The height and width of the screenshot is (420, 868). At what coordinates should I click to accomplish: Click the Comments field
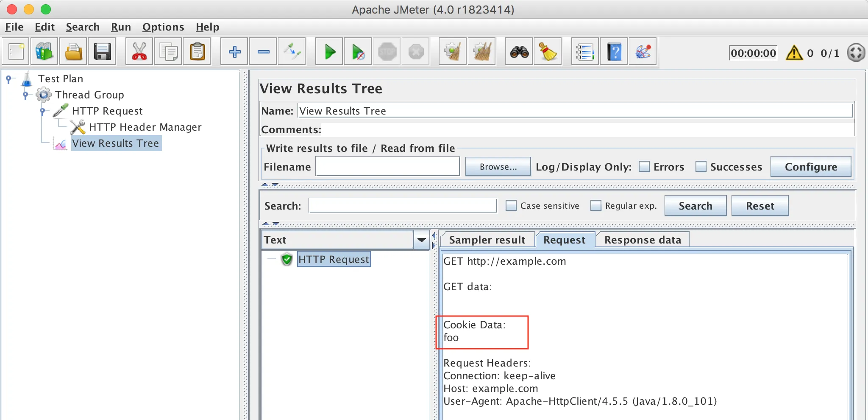click(x=588, y=129)
